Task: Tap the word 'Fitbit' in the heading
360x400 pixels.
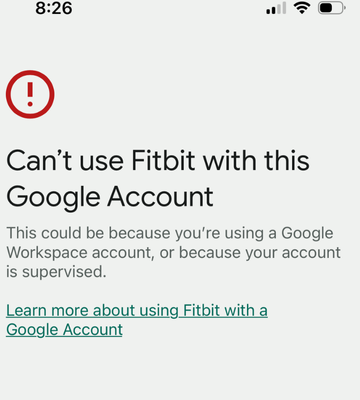Action: (x=163, y=160)
